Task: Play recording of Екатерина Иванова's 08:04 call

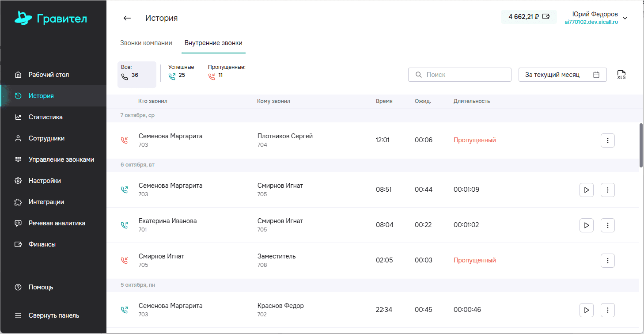Action: [587, 225]
